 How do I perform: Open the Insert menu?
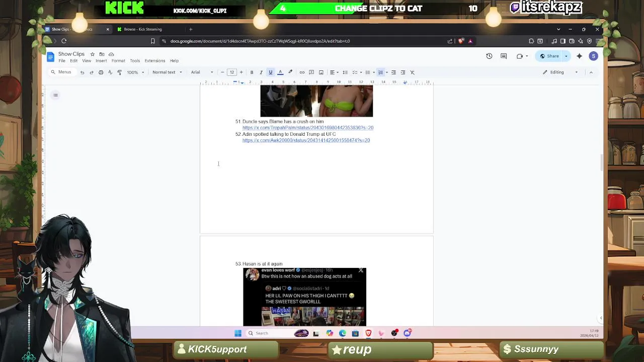click(101, 61)
